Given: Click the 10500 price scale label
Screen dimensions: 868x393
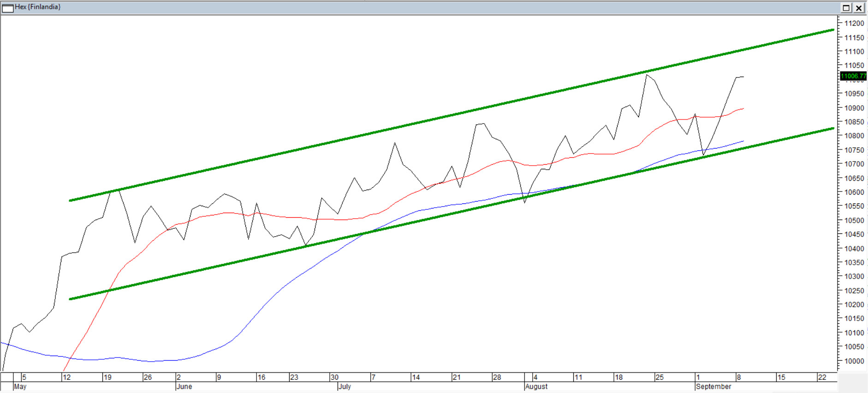Looking at the screenshot, I should [x=854, y=220].
